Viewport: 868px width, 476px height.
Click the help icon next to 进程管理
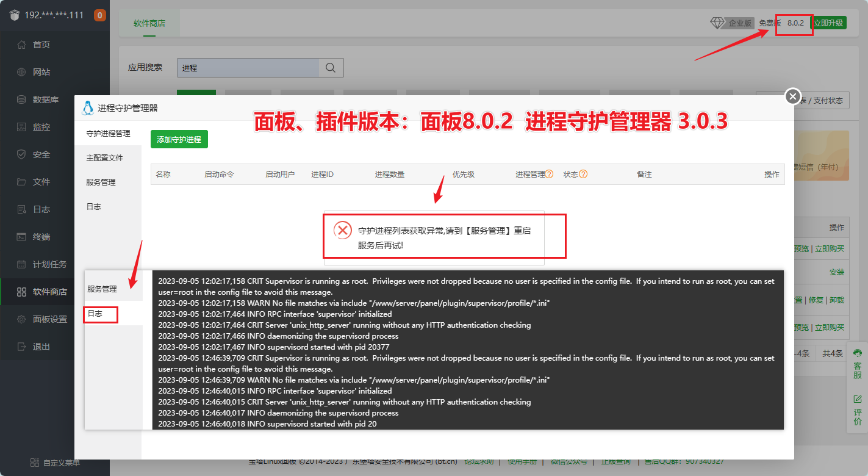point(550,174)
